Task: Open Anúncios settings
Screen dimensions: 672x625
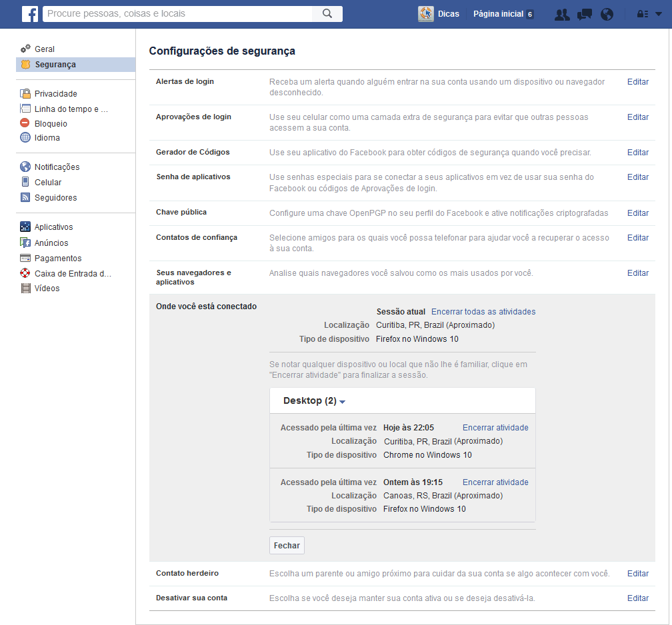Action: 51,243
